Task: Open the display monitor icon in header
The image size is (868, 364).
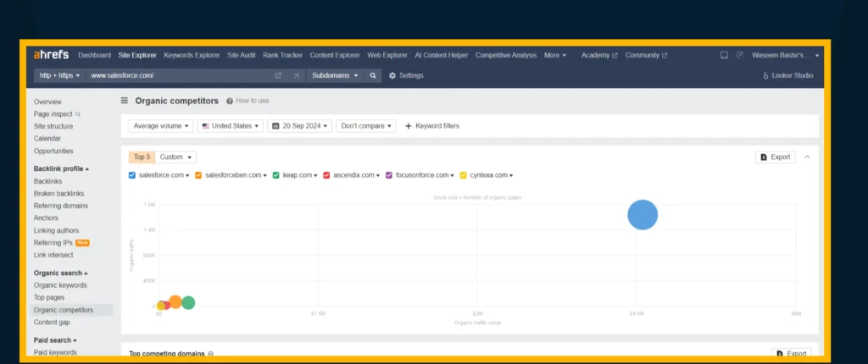Action: [724, 55]
